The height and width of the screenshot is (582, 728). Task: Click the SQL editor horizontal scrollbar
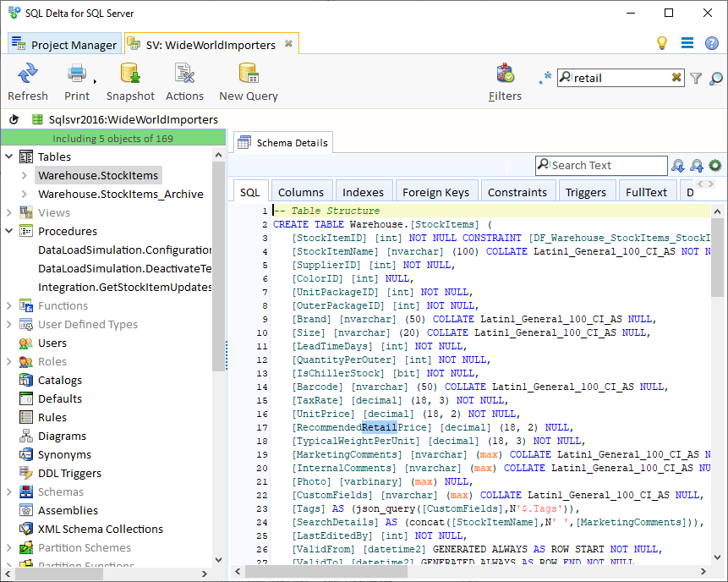[326, 571]
